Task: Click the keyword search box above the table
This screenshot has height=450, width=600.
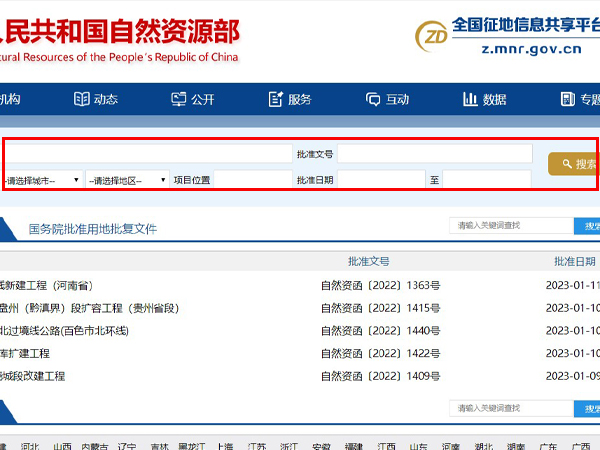Action: (510, 226)
